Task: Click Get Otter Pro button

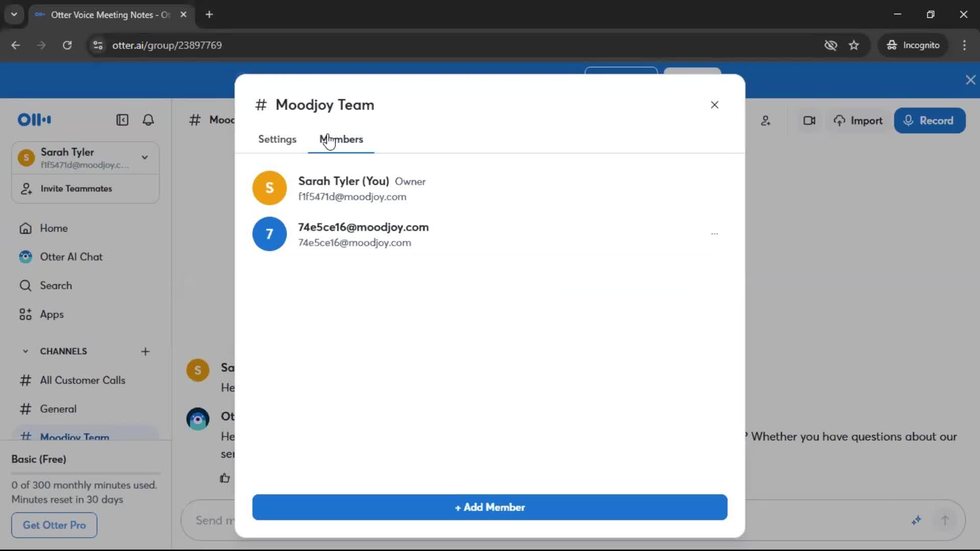Action: pyautogui.click(x=54, y=525)
